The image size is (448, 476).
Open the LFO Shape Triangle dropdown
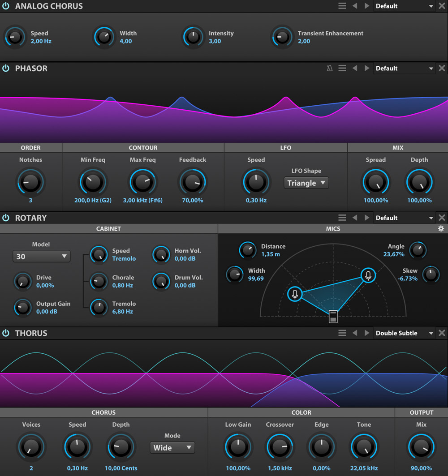coord(306,183)
